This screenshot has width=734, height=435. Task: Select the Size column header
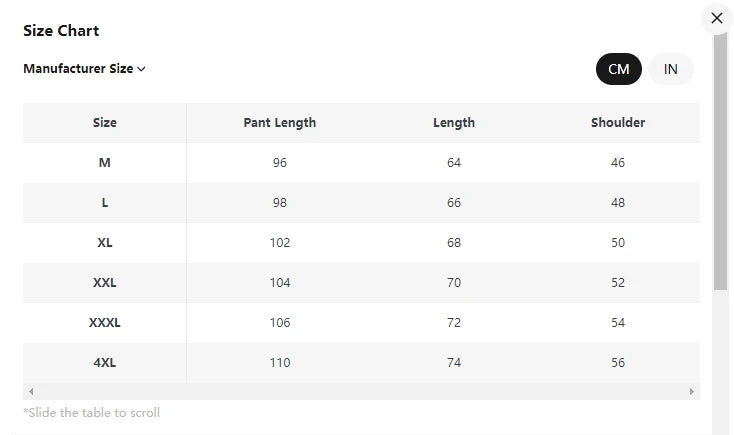coord(104,123)
